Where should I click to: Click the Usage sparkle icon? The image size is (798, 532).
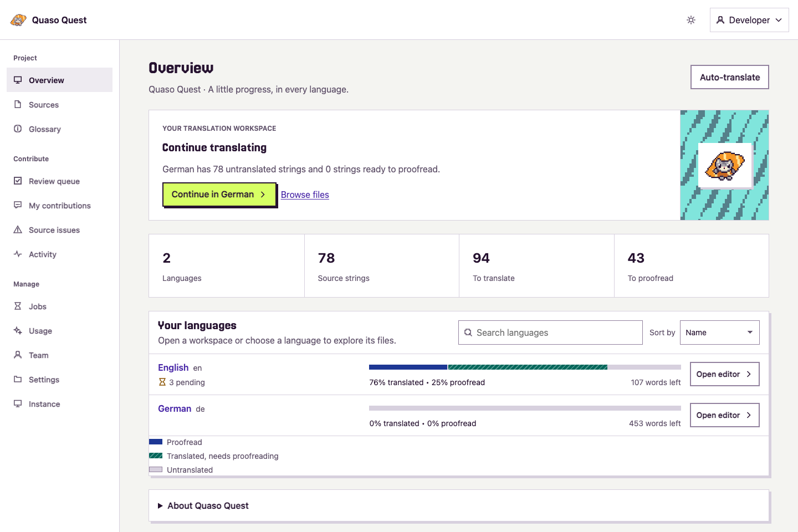tap(18, 330)
